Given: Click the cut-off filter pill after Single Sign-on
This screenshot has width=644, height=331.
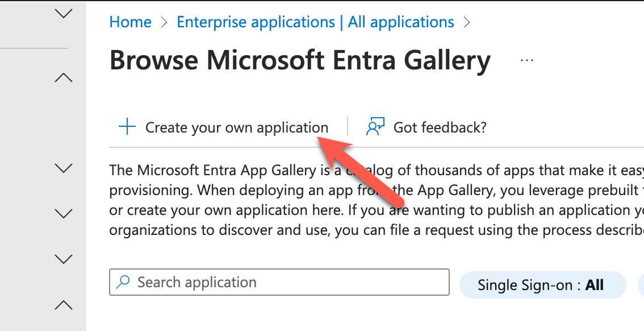Looking at the screenshot, I should point(639,285).
